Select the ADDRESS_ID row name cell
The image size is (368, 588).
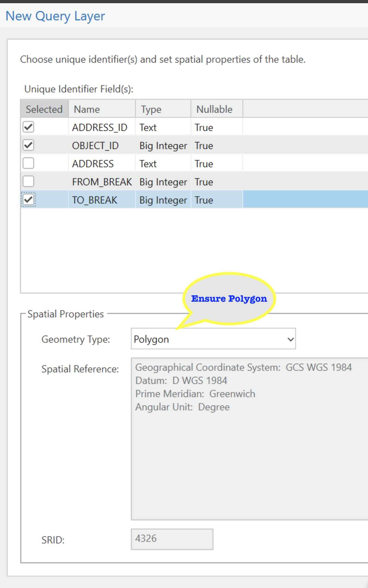coord(100,127)
